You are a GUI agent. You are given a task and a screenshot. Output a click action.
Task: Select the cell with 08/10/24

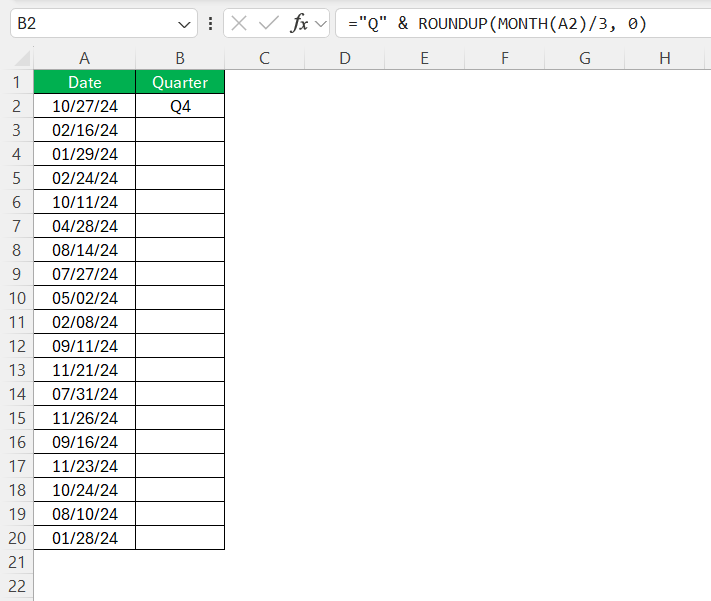pos(84,514)
